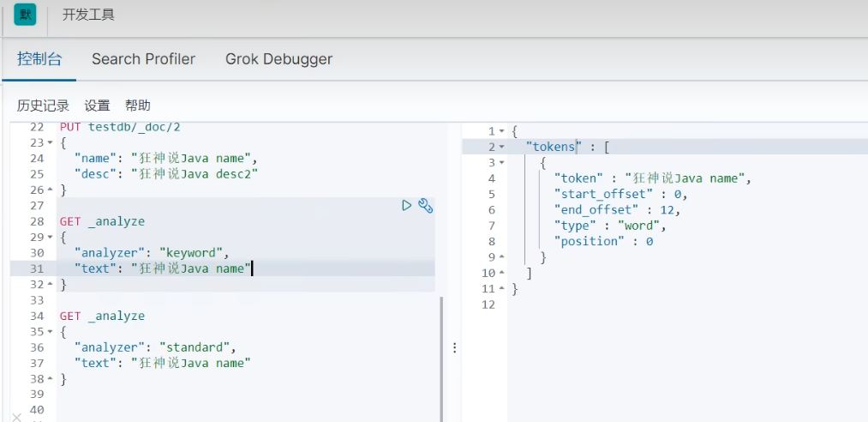Click empty output line 12
868x422 pixels.
(x=687, y=304)
